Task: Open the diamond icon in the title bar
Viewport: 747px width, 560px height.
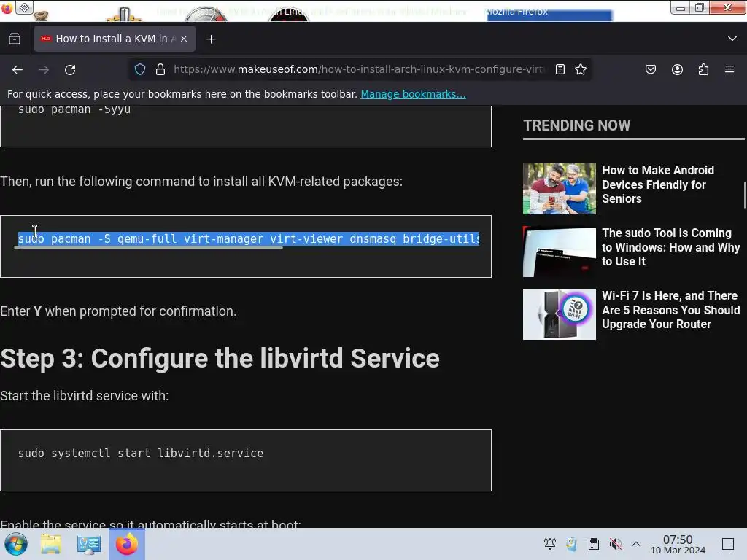Action: tap(25, 7)
